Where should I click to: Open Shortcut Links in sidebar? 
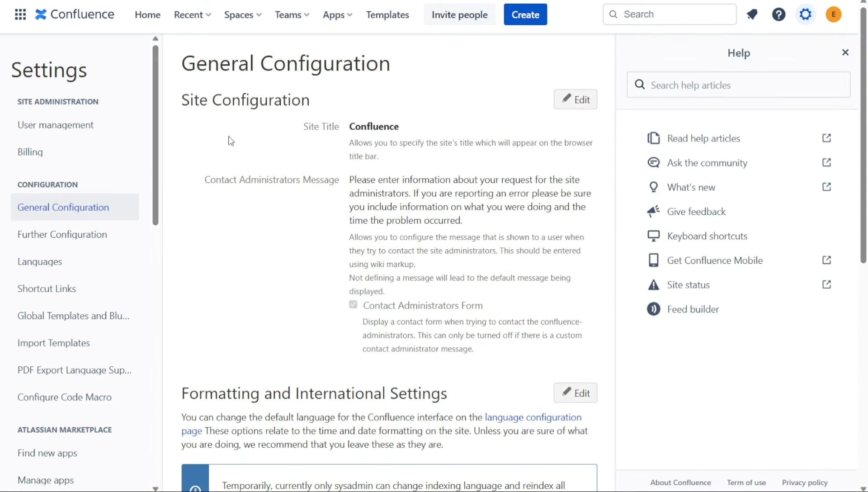click(x=47, y=289)
